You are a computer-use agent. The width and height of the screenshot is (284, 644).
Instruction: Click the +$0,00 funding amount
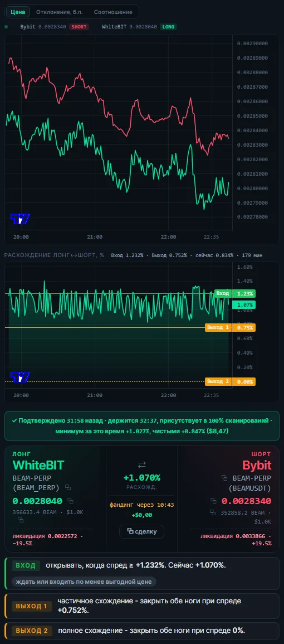[x=141, y=515]
